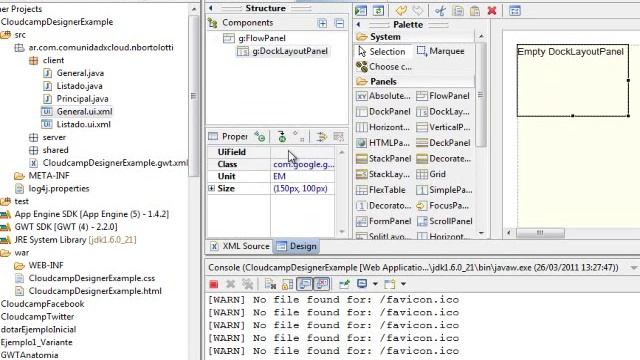This screenshot has height=360, width=640.
Task: Click the UiField property value field
Action: [x=302, y=152]
